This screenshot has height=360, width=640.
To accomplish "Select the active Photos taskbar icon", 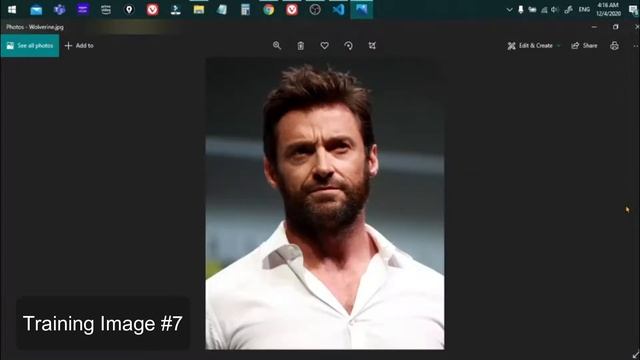I will 362,9.
